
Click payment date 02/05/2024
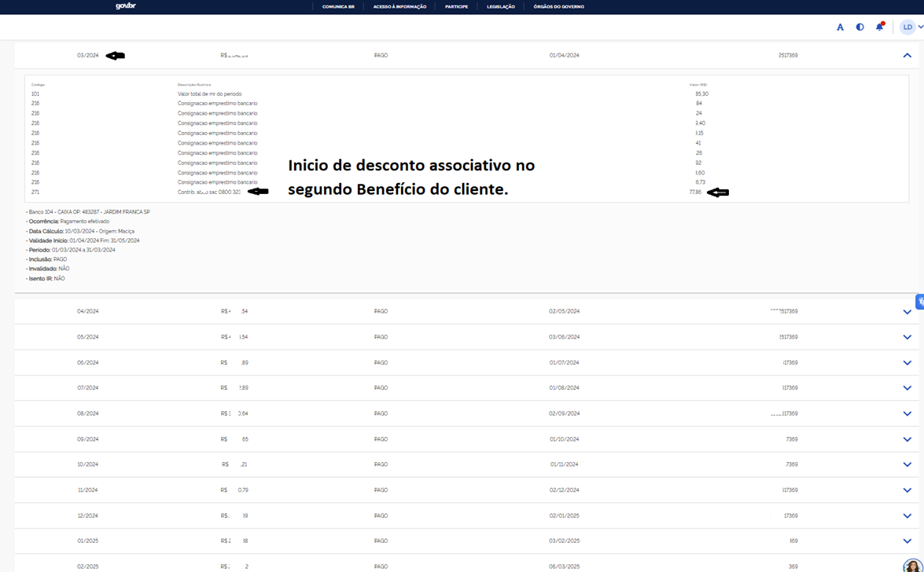tap(564, 311)
